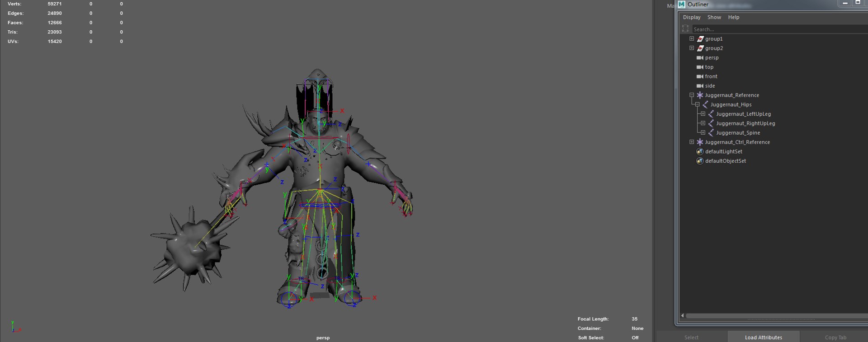The height and width of the screenshot is (342, 868).
Task: Click the Copy Tab button
Action: pos(835,337)
